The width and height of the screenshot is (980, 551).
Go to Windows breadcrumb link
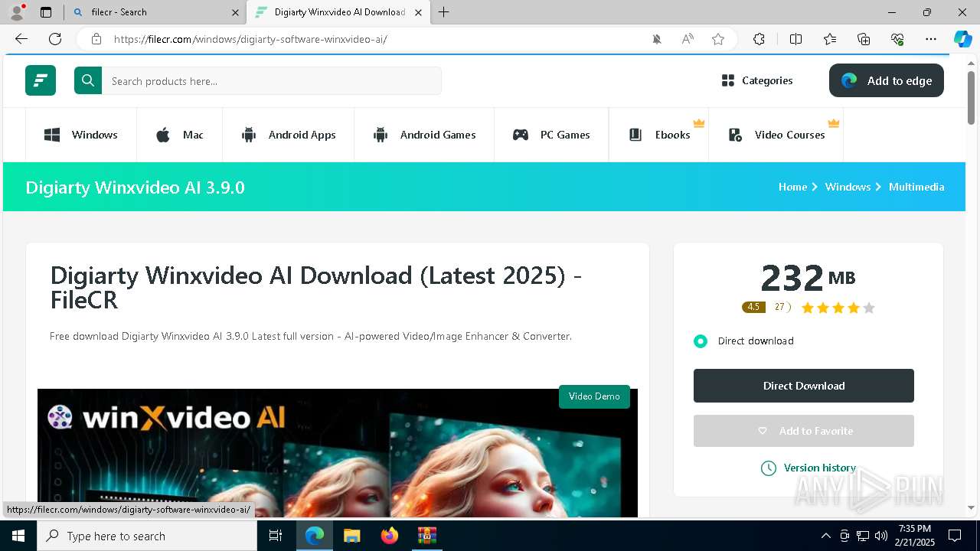click(x=848, y=187)
